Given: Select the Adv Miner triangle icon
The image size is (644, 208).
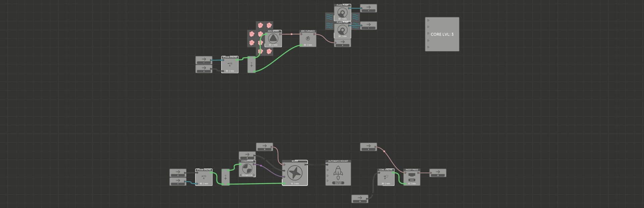Looking at the screenshot, I should click(273, 38).
